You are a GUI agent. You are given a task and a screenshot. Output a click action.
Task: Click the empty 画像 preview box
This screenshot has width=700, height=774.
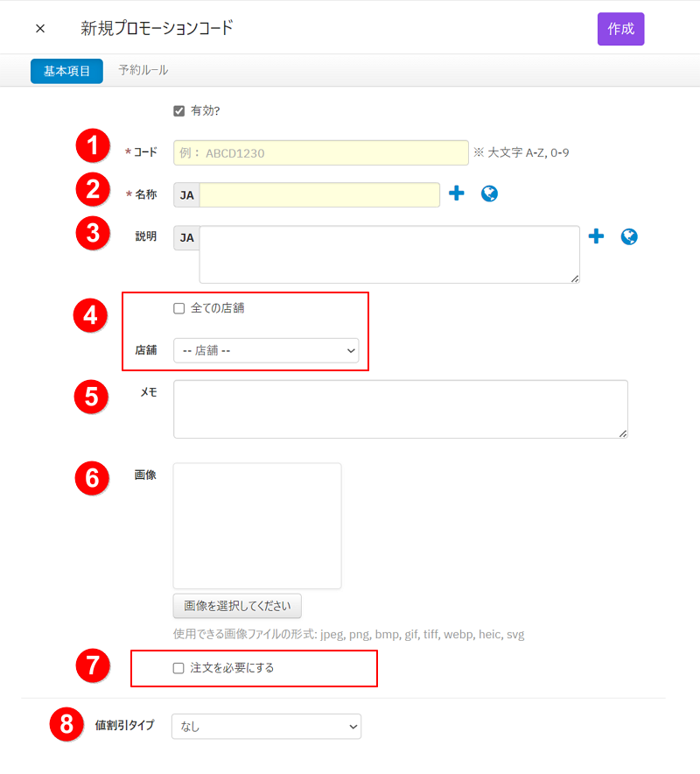[x=257, y=525]
